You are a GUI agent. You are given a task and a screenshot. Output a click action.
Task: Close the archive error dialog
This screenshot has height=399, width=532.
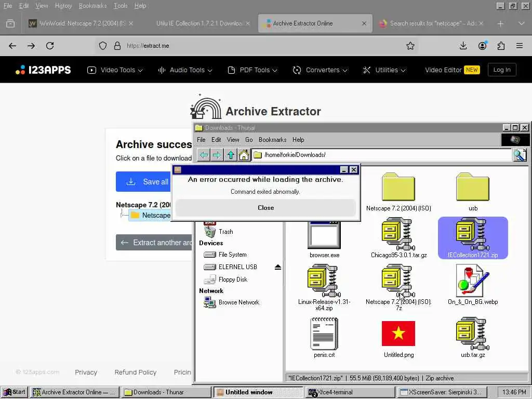[x=265, y=208]
